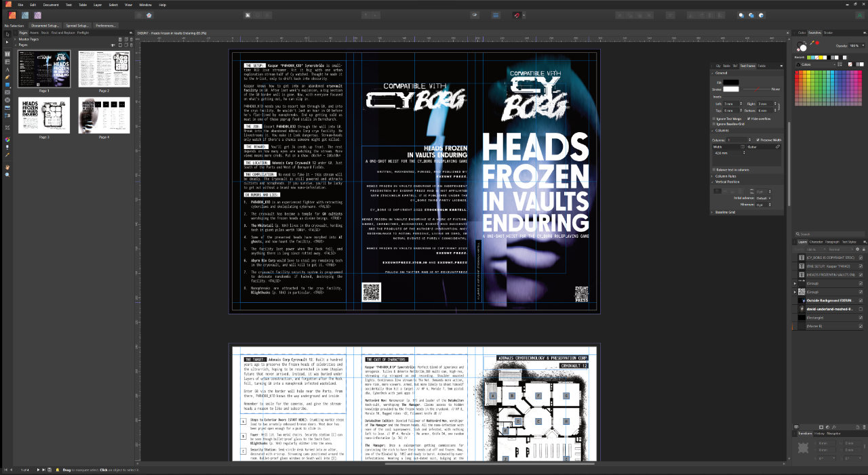Select the Artistic Text tool
This screenshot has width=868, height=475.
(x=7, y=70)
